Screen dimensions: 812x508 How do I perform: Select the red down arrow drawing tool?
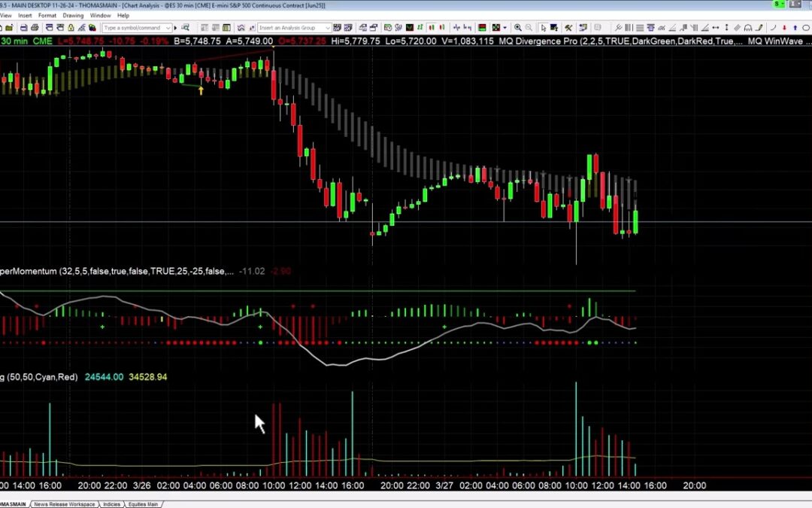pyautogui.click(x=784, y=28)
